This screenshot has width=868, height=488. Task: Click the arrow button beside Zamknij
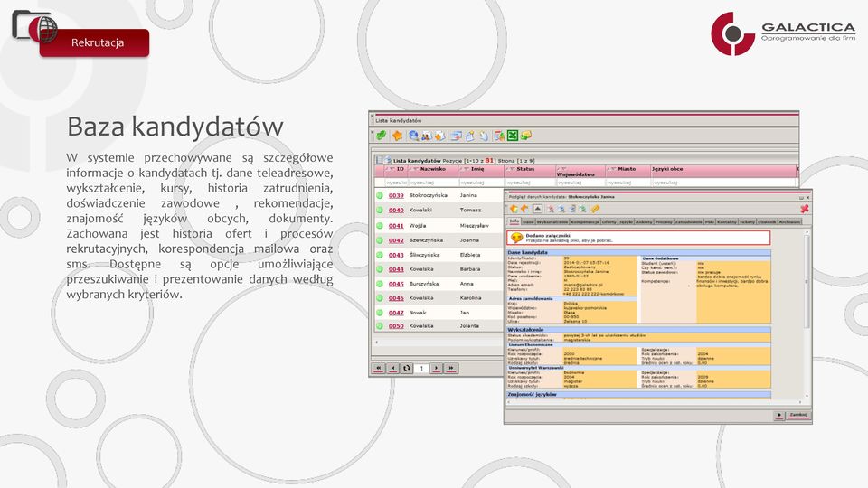pyautogui.click(x=779, y=415)
